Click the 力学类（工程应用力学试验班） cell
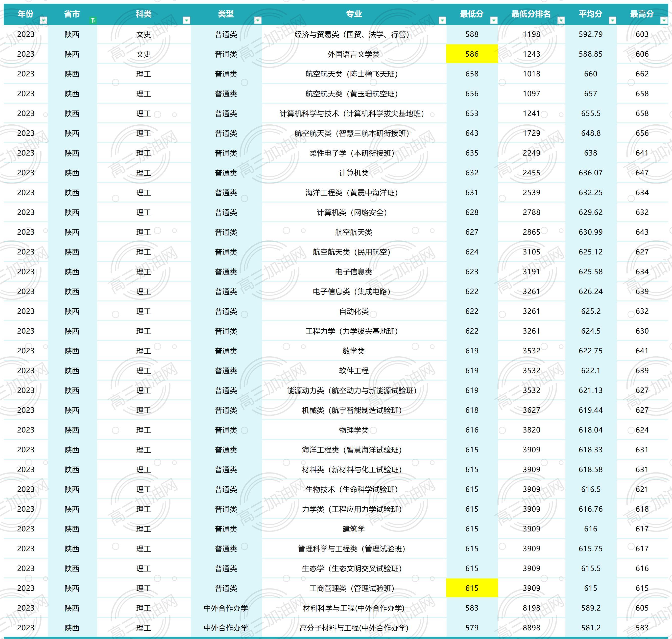The image size is (672, 639). click(354, 509)
